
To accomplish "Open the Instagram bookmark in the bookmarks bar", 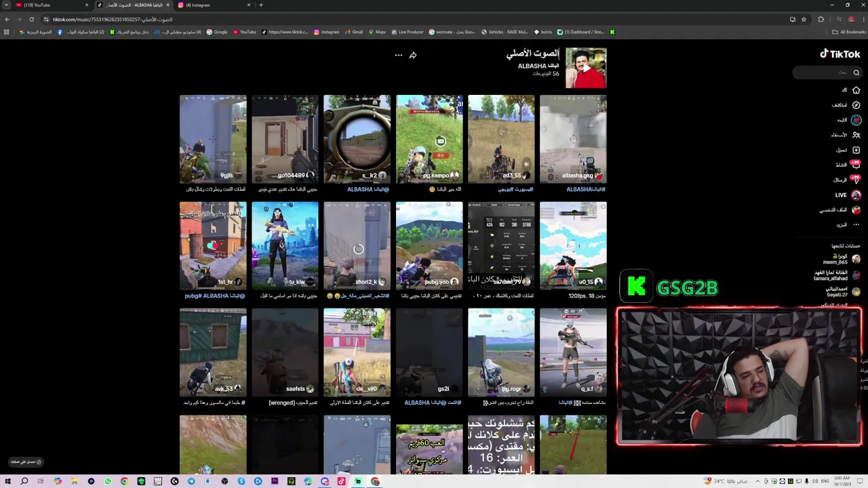I will coord(326,32).
